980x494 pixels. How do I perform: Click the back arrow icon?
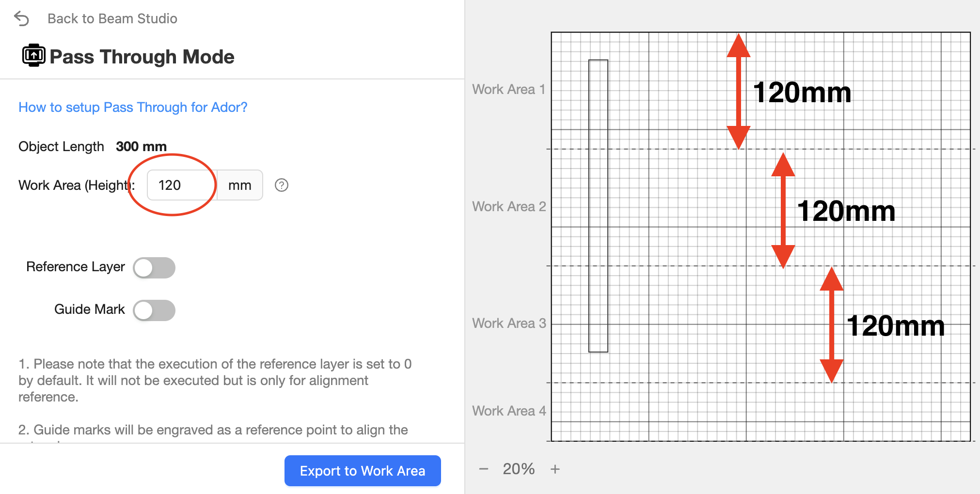pyautogui.click(x=22, y=18)
